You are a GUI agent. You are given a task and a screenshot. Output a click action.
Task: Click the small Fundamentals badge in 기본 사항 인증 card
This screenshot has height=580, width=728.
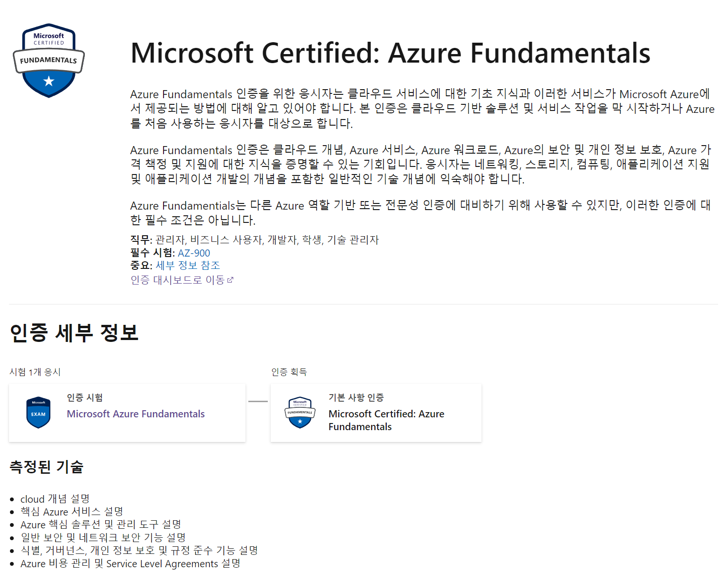pos(300,413)
